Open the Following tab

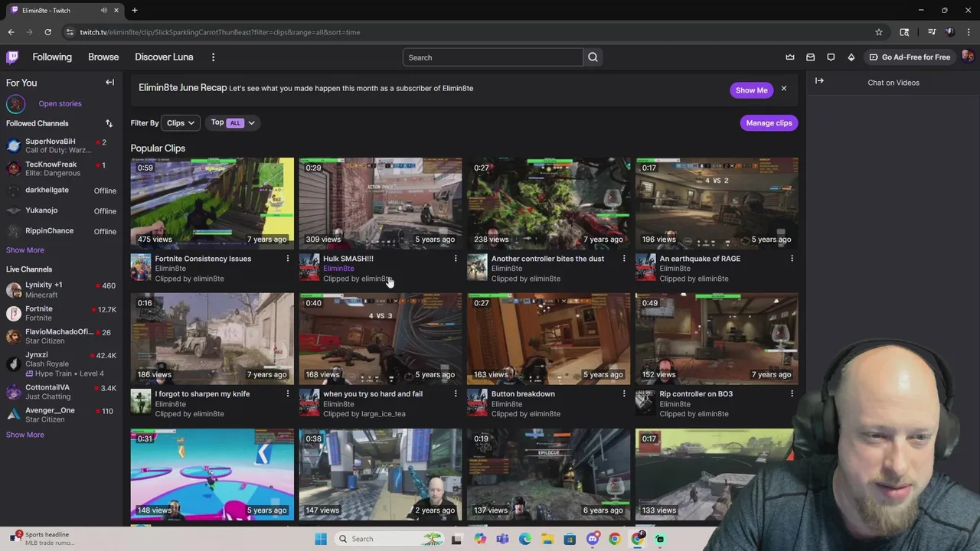52,57
